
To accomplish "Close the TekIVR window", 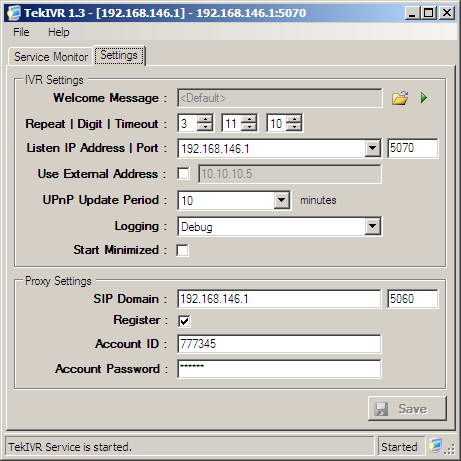I will click(x=446, y=13).
